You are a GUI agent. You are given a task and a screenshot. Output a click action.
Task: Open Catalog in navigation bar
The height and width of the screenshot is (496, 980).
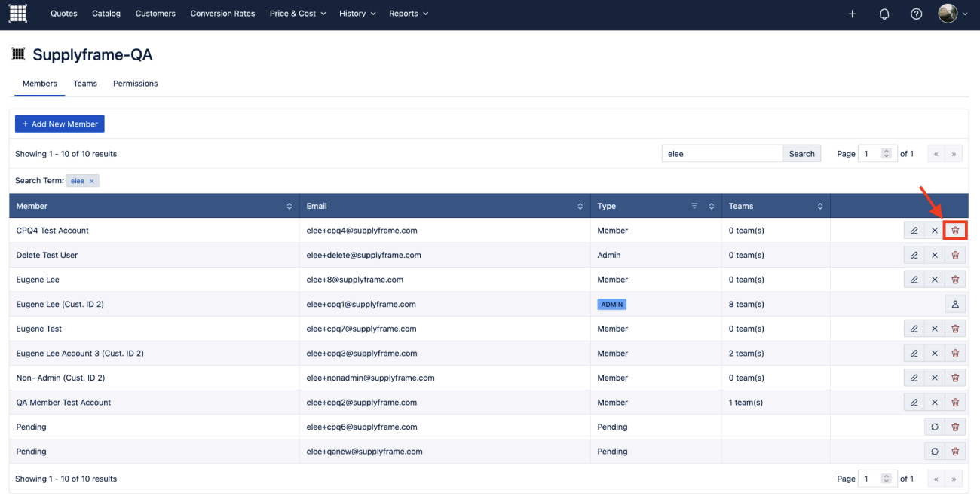point(106,14)
